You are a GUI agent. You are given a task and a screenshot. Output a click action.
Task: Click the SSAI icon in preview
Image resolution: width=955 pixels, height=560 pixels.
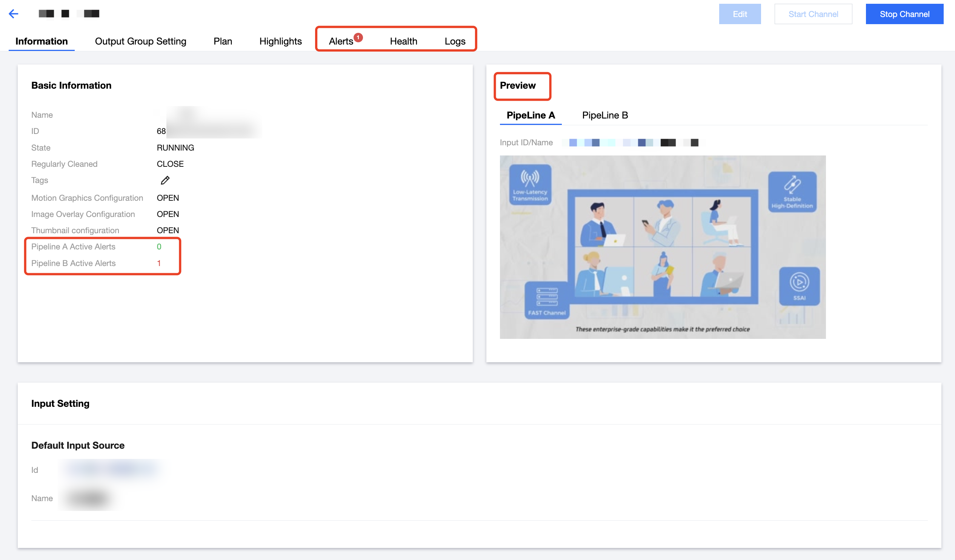[x=799, y=286]
